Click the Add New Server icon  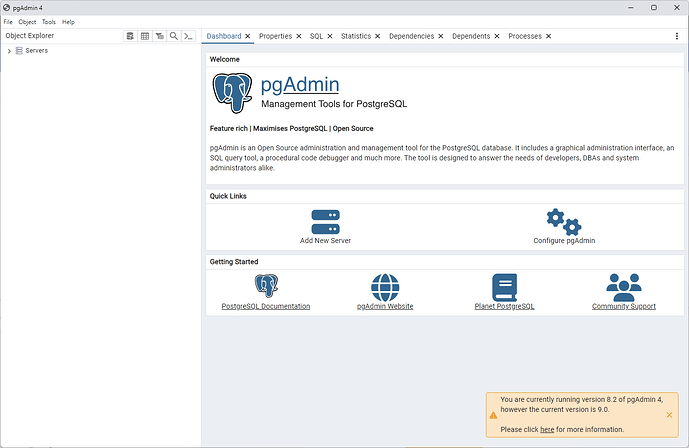[326, 222]
